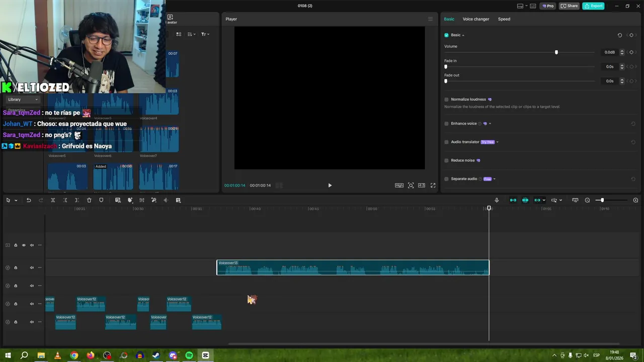
Task: Expand Audio translator options arrow
Action: 498,142
